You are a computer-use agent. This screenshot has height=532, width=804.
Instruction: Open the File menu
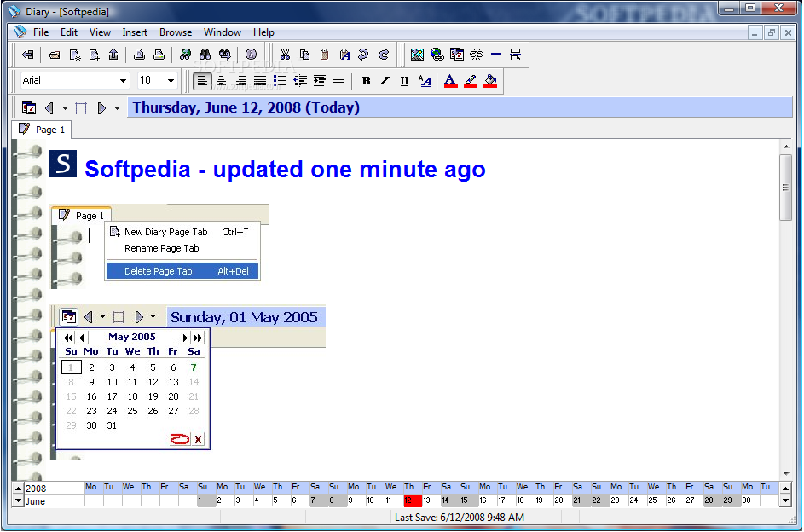point(41,32)
